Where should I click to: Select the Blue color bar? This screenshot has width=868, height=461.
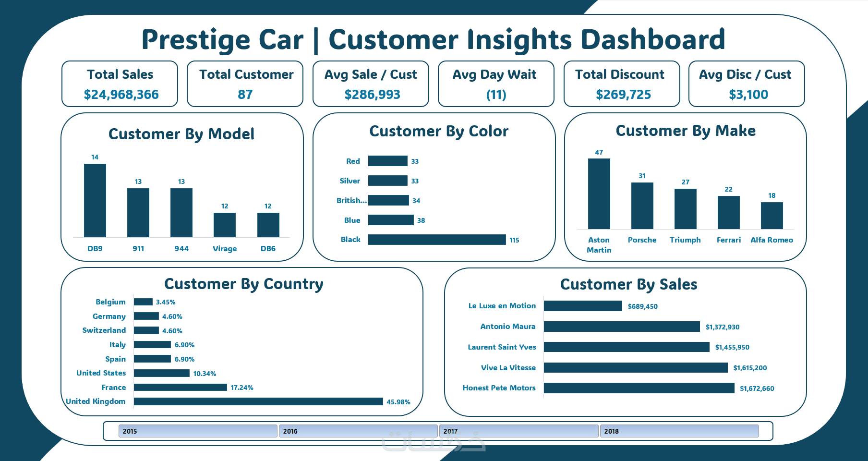(391, 220)
